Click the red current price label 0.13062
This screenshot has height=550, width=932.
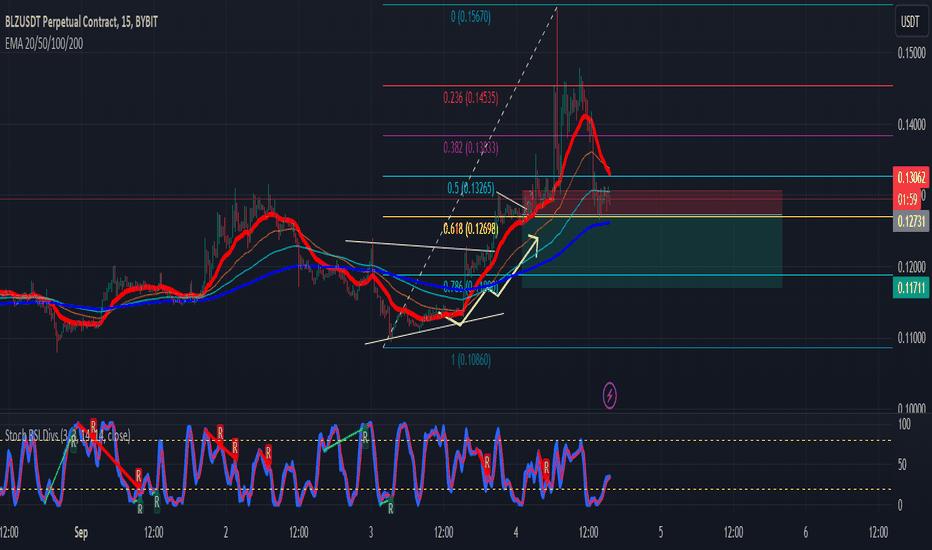coord(911,178)
